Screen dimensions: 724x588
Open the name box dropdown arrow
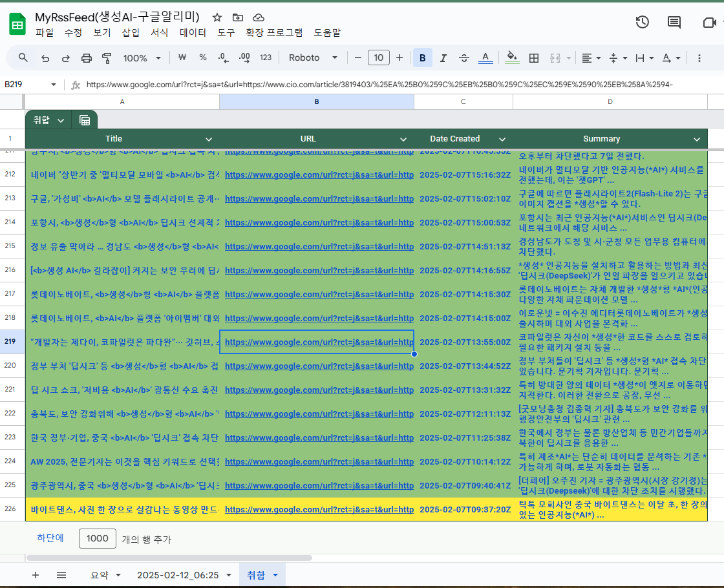[x=54, y=85]
